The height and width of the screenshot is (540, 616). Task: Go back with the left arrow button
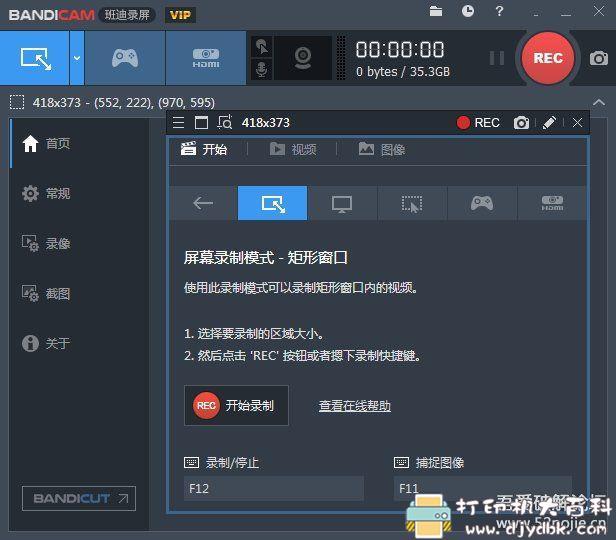[203, 203]
